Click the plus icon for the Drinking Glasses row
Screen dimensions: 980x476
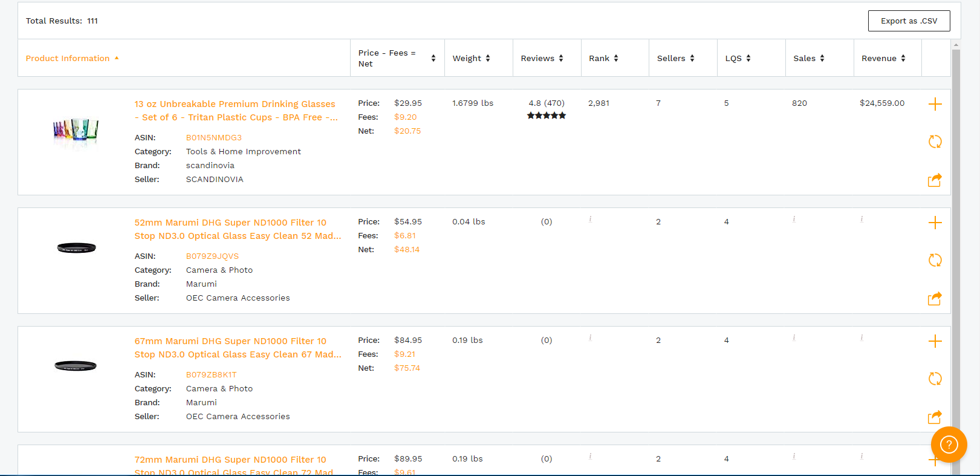click(935, 104)
